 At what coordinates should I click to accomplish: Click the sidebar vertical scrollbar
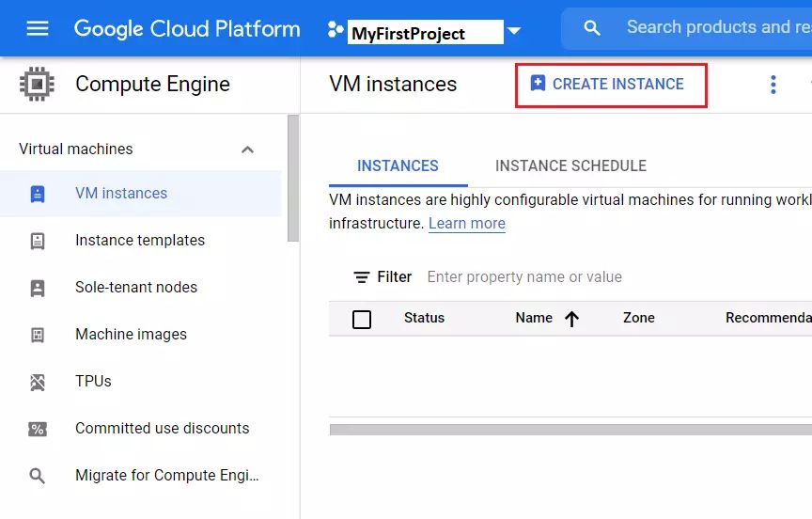(x=293, y=179)
